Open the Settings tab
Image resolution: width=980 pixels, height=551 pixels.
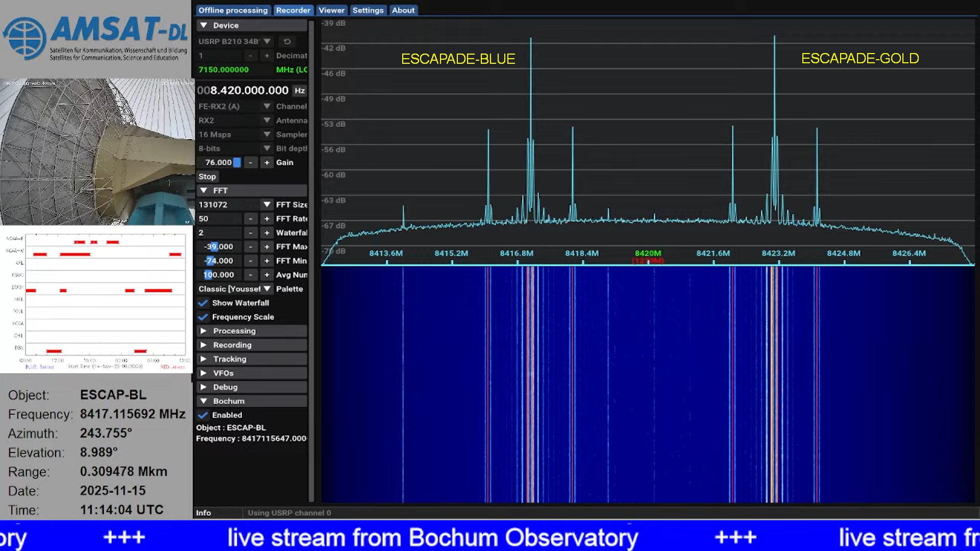coord(367,10)
